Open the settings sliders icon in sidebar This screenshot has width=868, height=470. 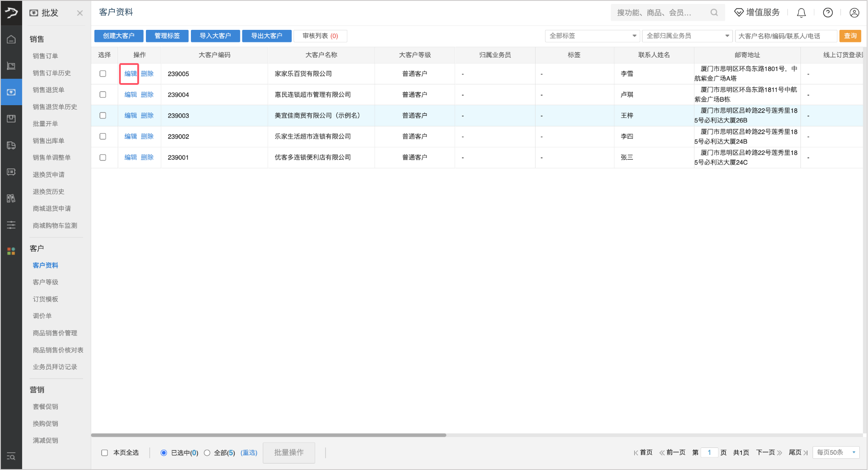point(11,225)
